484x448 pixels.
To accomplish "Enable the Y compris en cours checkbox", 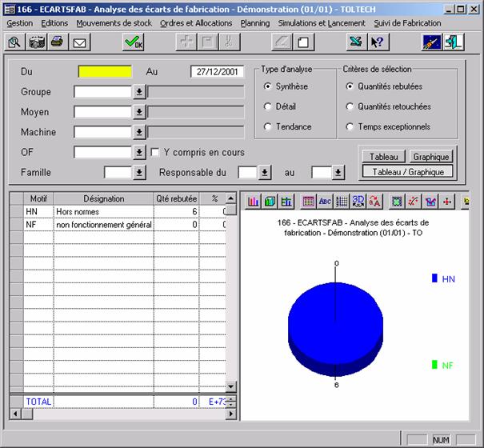I will tap(155, 152).
